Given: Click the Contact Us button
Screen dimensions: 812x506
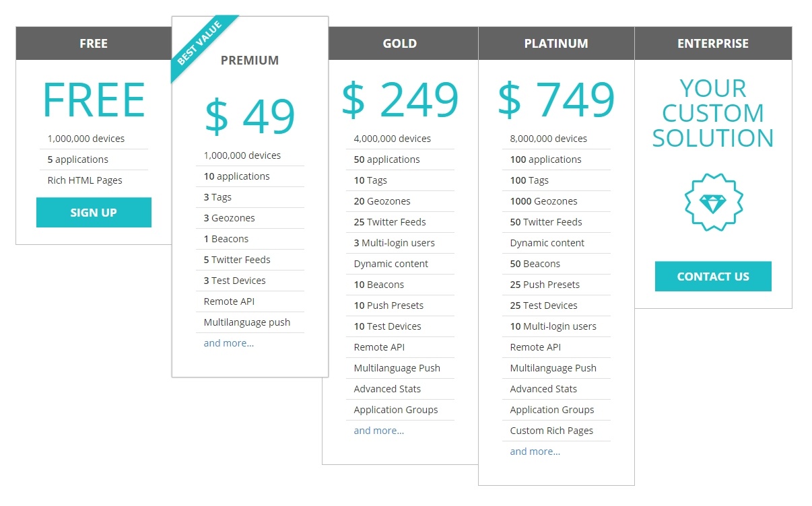Looking at the screenshot, I should (713, 277).
